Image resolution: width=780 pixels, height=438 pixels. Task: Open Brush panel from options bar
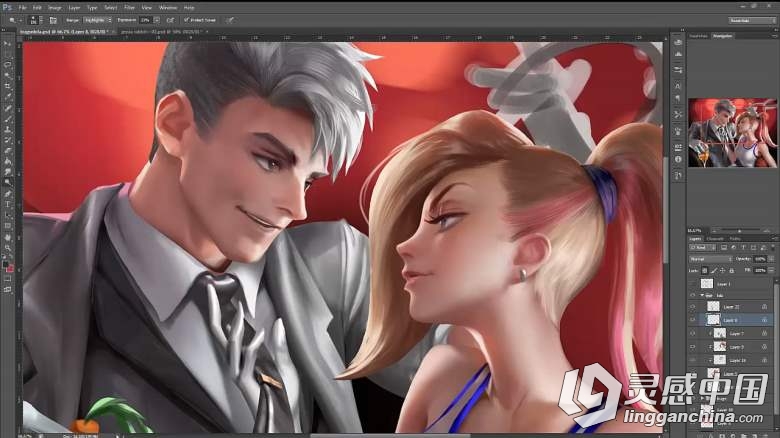coord(53,20)
